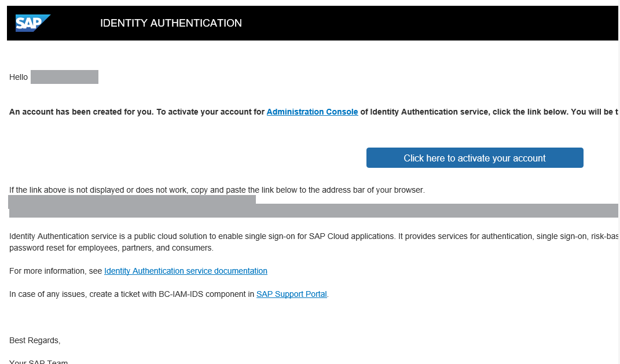This screenshot has height=364, width=620.
Task: Click the Best Regards closing line
Action: (35, 340)
